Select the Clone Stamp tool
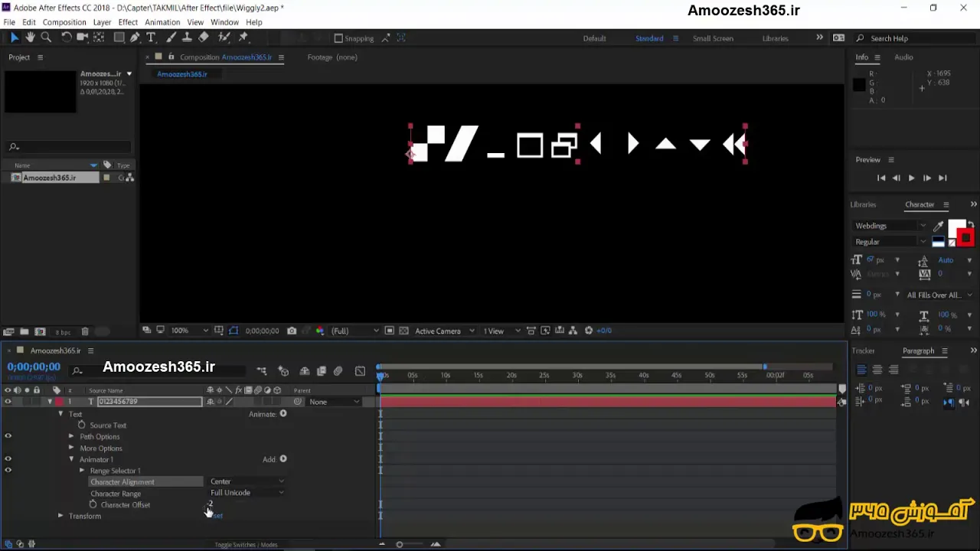Image resolution: width=980 pixels, height=551 pixels. pos(187,37)
